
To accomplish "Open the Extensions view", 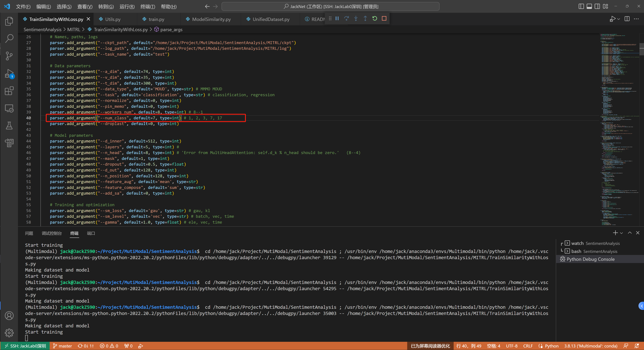I will click(9, 91).
